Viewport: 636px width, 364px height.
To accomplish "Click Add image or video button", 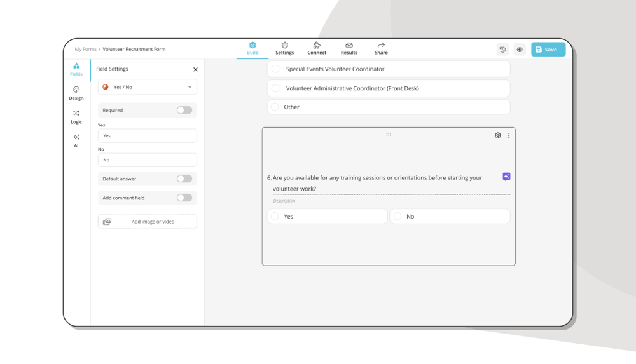I will pos(148,222).
